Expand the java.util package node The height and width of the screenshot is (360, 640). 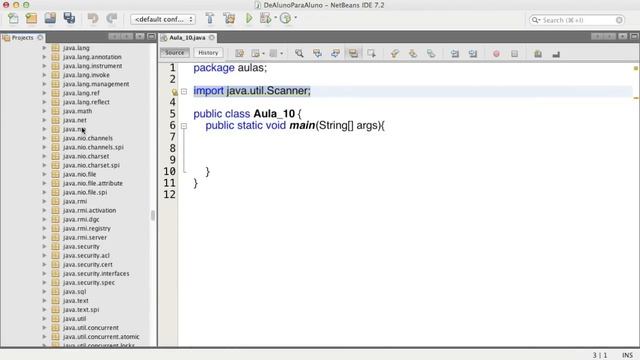click(x=44, y=319)
